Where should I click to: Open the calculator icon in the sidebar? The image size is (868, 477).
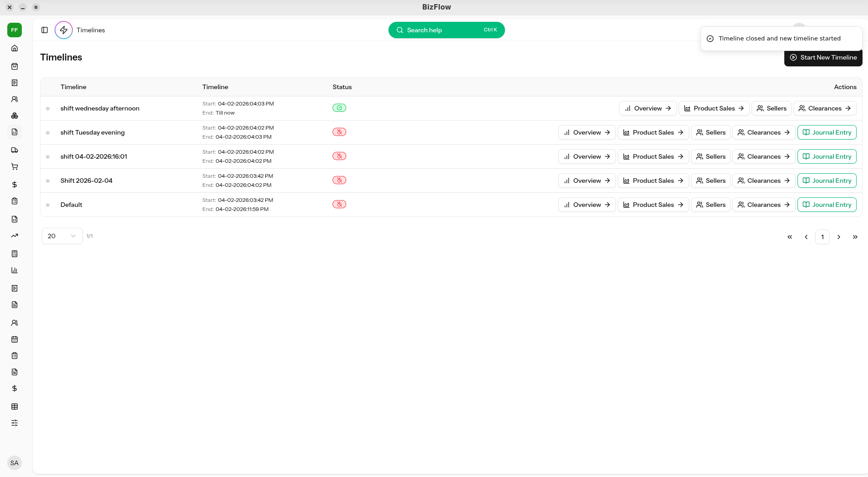[x=15, y=254]
